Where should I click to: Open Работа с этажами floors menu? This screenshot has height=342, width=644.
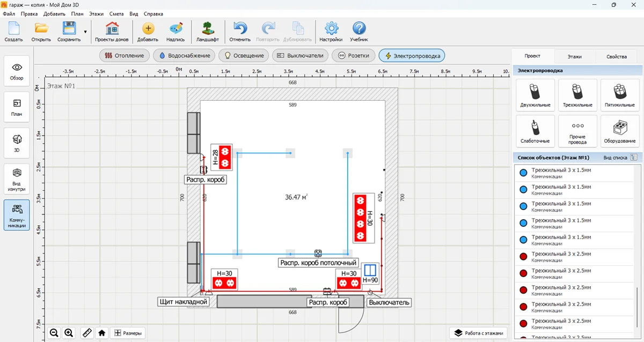tap(479, 333)
